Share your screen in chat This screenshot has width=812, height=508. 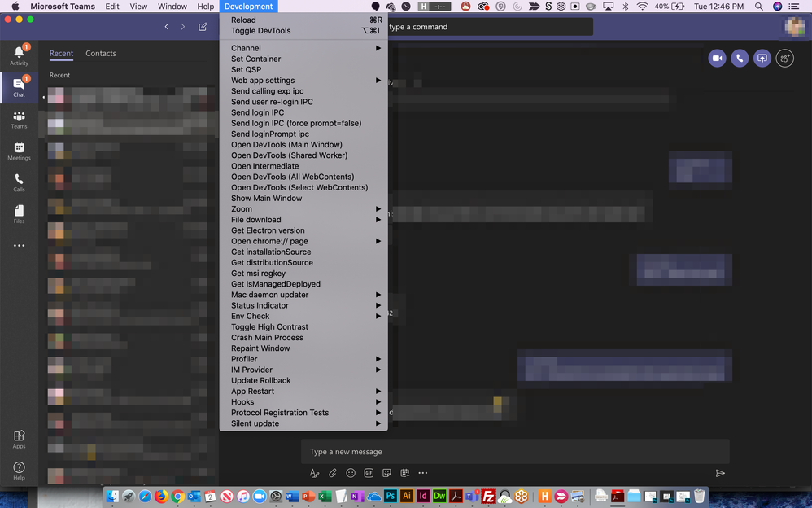[762, 59]
